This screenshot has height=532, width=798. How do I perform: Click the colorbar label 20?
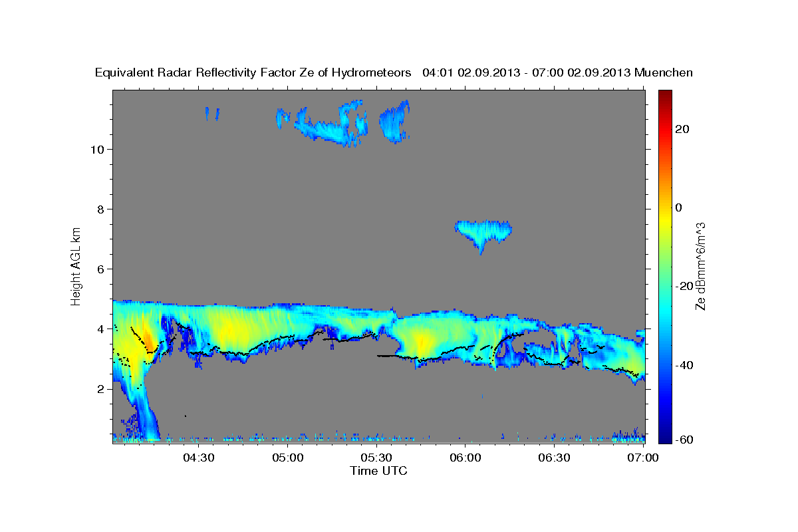click(682, 129)
